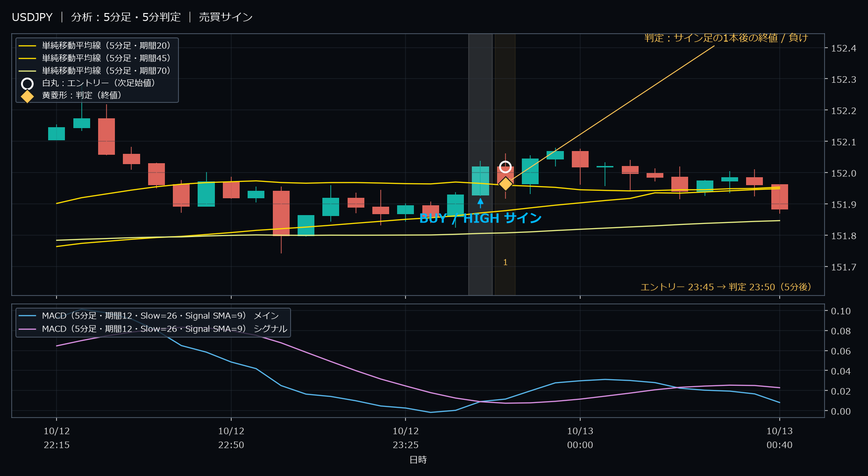Click the dark yellow judgment candle band
Image resolution: width=868 pixels, height=476 pixels.
click(x=505, y=165)
